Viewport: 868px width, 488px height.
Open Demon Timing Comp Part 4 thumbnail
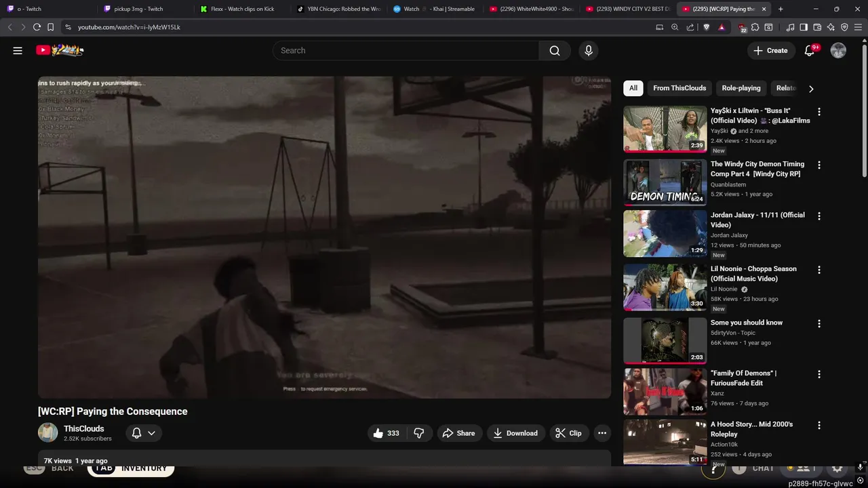(665, 182)
